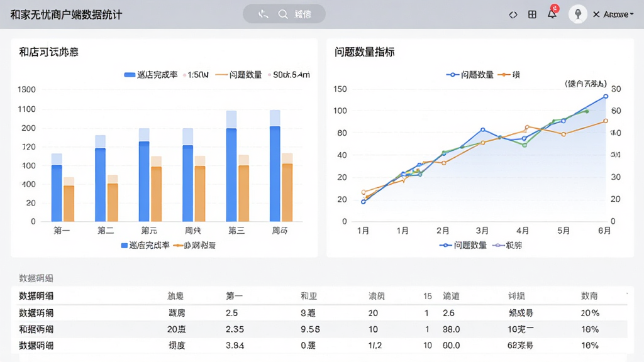The image size is (644, 362).
Task: Click the 3月 label on the line chart axis
Action: pos(482,231)
